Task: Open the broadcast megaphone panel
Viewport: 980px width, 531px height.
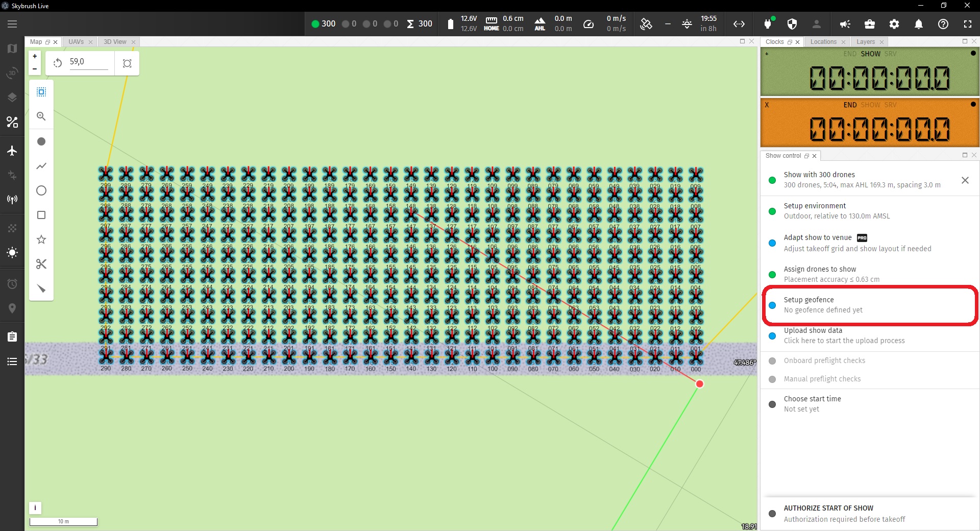Action: [845, 24]
